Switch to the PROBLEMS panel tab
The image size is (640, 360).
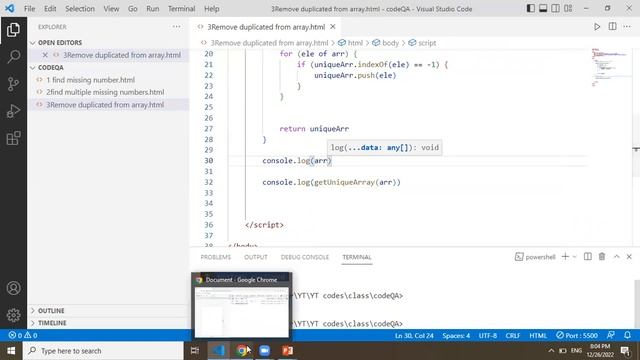[216, 257]
